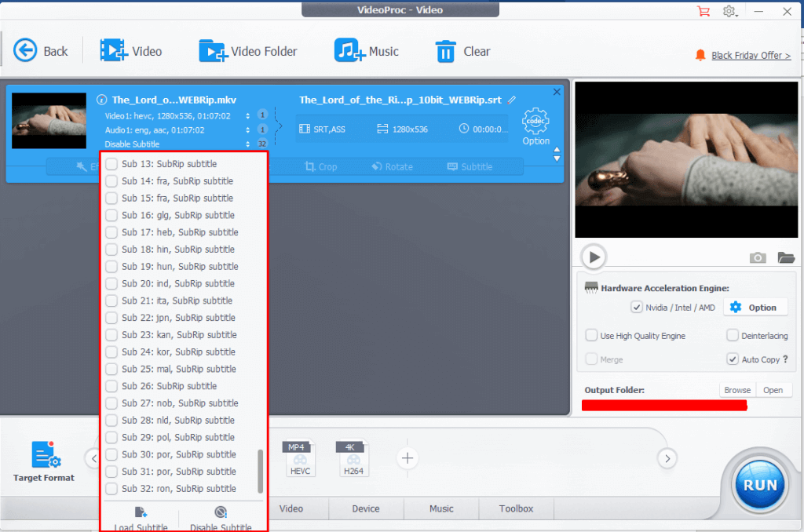
Task: Check Sub 17 heb SubRip subtitle
Action: pos(111,232)
